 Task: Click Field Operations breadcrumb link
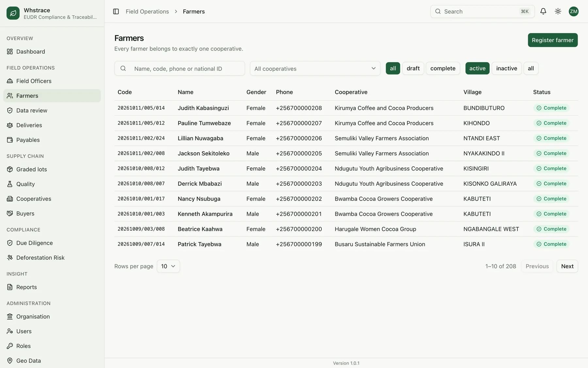(147, 11)
